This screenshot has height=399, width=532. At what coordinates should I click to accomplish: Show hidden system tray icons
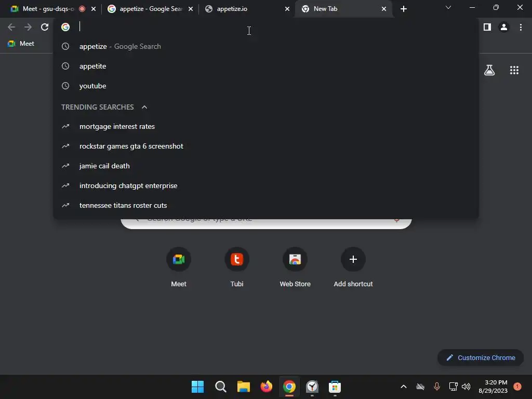[x=403, y=387]
